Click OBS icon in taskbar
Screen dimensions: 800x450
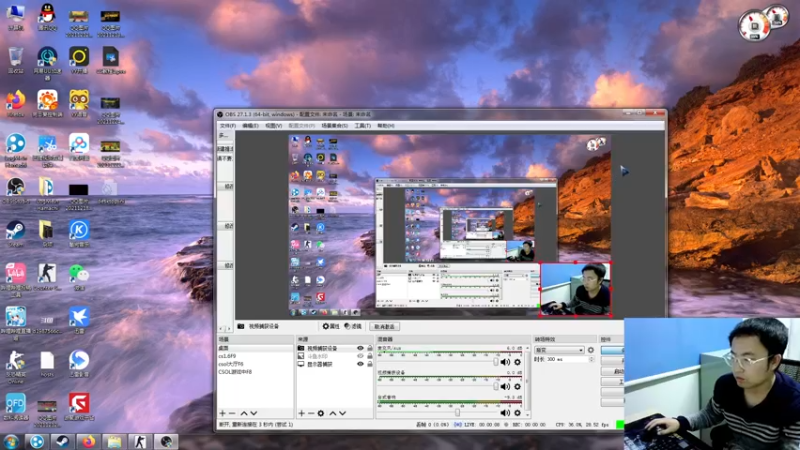click(x=166, y=441)
